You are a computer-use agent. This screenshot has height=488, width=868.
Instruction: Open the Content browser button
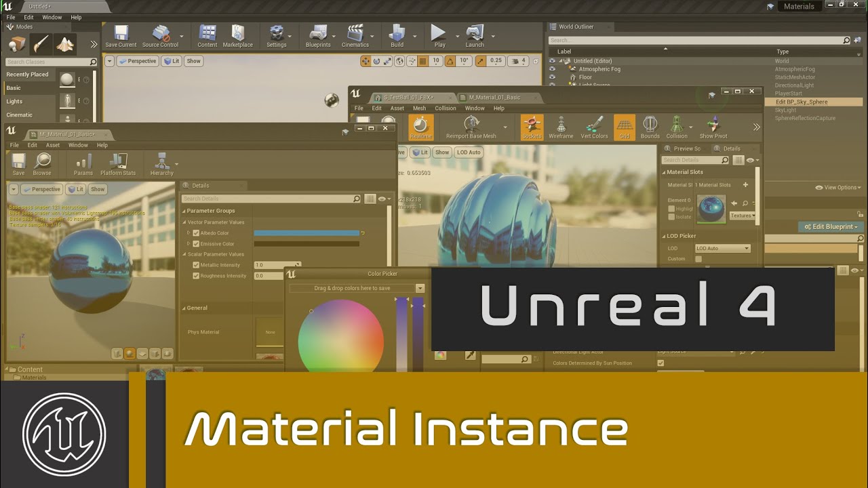pos(208,37)
